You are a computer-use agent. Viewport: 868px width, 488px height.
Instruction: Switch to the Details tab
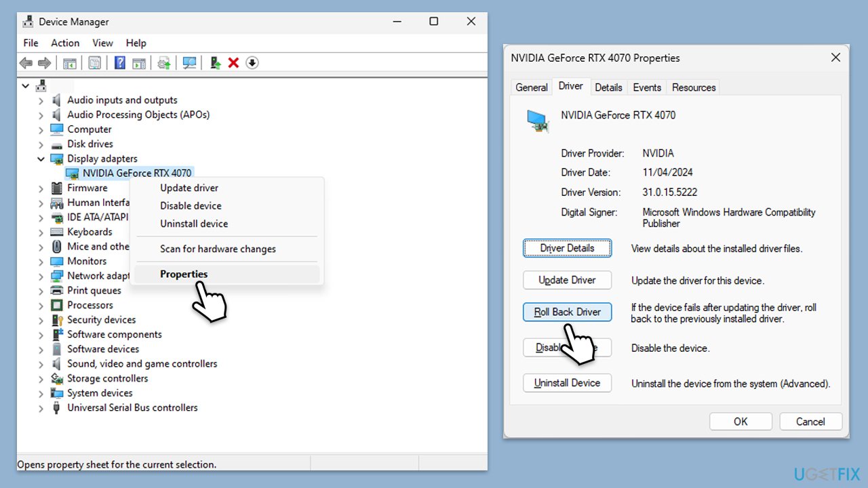608,87
